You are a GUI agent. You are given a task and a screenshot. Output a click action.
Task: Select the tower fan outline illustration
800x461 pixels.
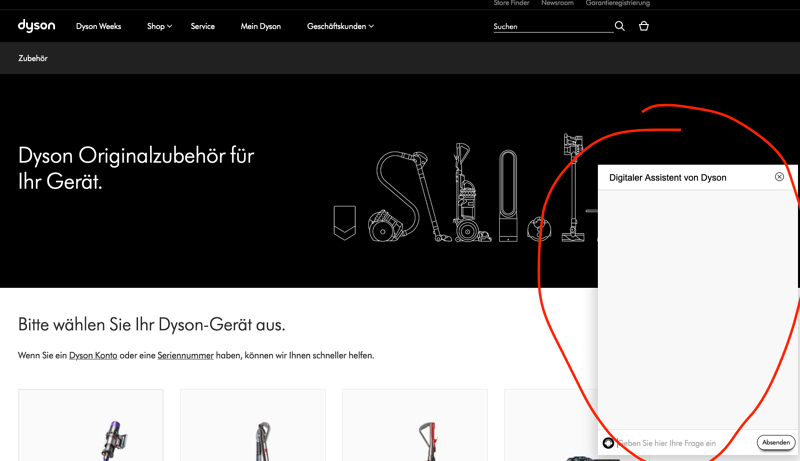508,195
